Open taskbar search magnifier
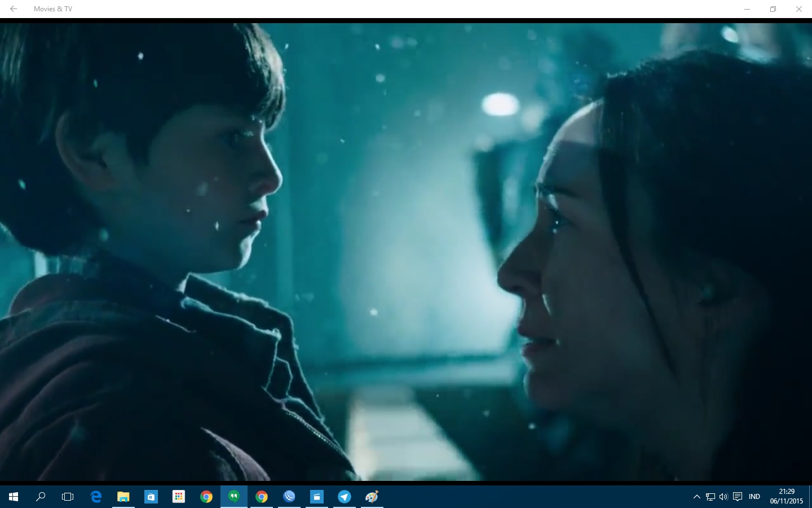This screenshot has width=812, height=508. pos(41,497)
